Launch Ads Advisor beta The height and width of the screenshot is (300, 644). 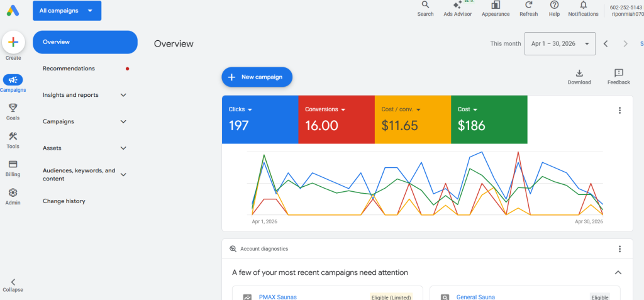coord(458,9)
